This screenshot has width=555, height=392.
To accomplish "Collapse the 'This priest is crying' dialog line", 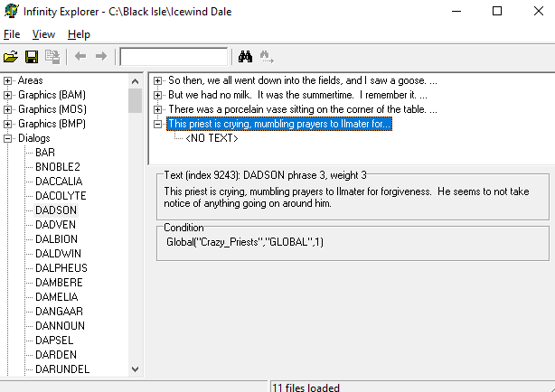I will click(157, 124).
